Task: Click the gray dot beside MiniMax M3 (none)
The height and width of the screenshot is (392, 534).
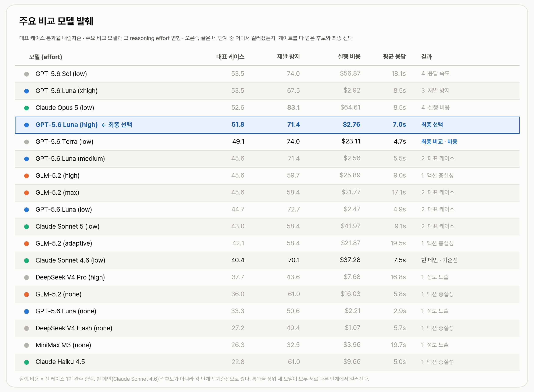Action: (x=26, y=345)
